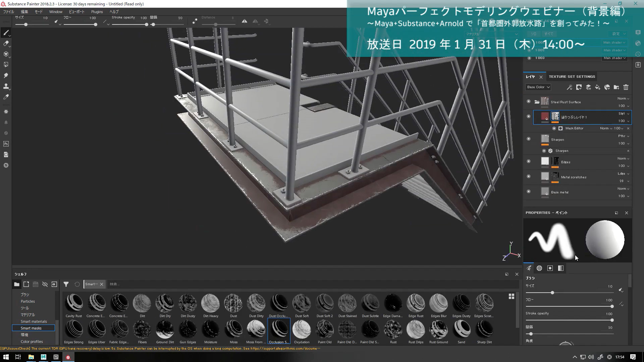The image size is (644, 362).
Task: Hide the Edges layer
Action: [x=529, y=162]
